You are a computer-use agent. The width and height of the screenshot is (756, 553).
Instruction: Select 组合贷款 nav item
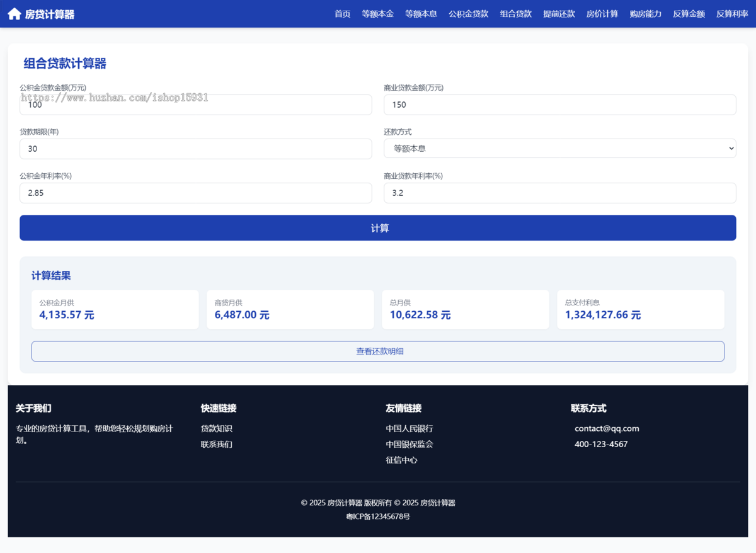pos(516,14)
